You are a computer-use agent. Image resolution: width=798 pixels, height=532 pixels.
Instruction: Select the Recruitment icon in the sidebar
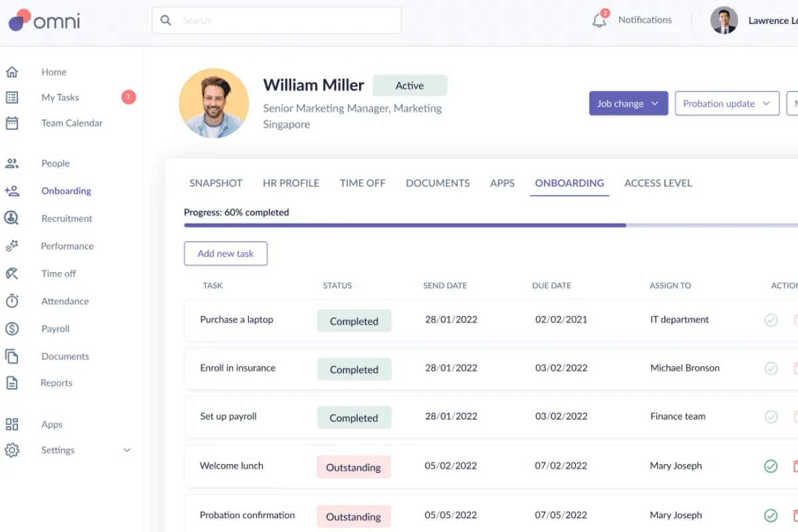(x=13, y=218)
